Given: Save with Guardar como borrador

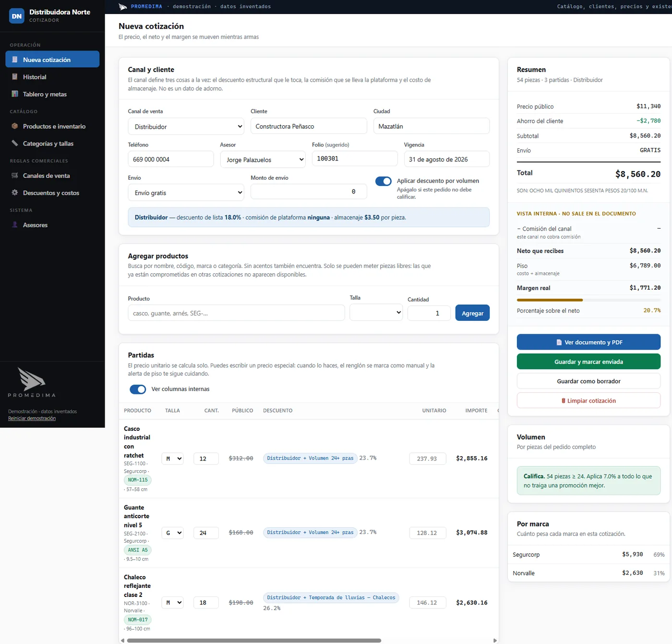Looking at the screenshot, I should tap(588, 381).
